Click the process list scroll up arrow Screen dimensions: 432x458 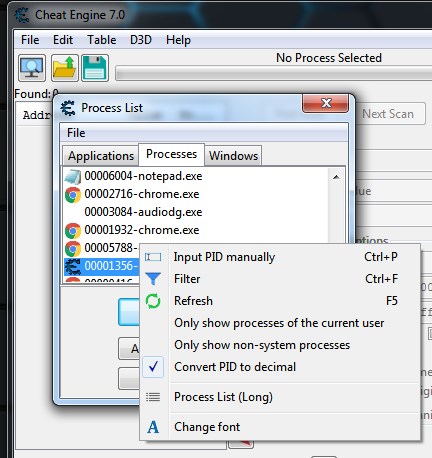[x=336, y=177]
